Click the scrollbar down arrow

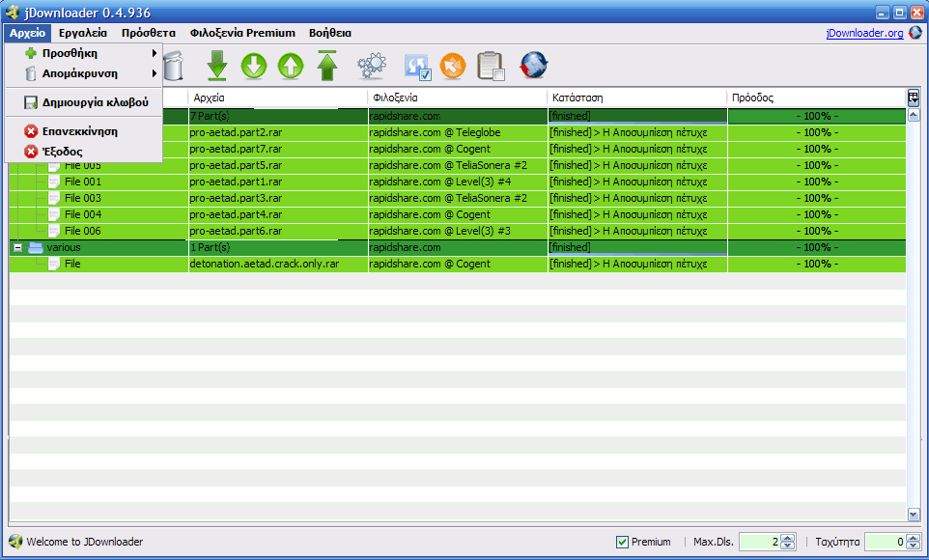[913, 515]
